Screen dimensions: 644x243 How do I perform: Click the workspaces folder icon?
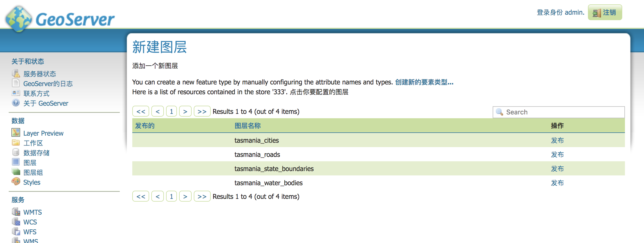(16, 142)
